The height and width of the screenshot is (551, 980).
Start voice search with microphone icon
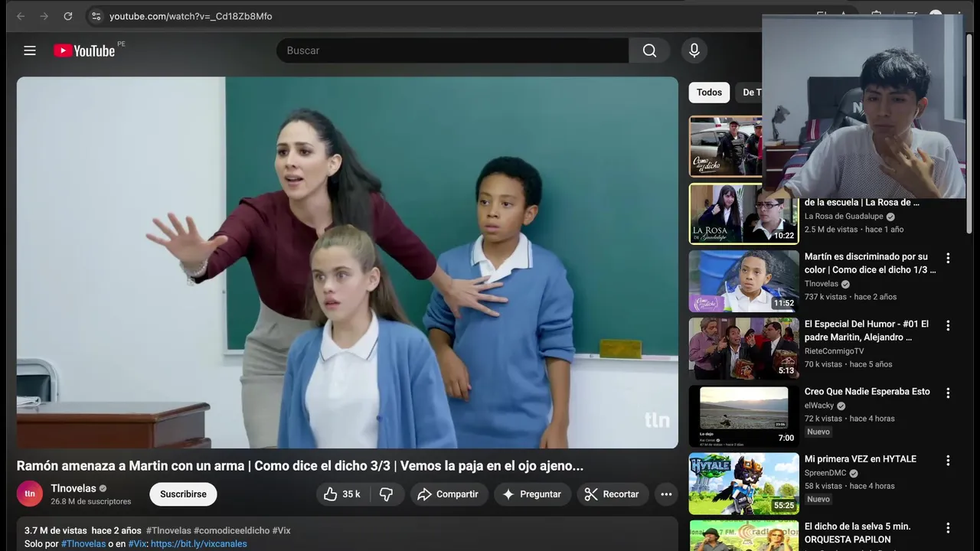(694, 51)
